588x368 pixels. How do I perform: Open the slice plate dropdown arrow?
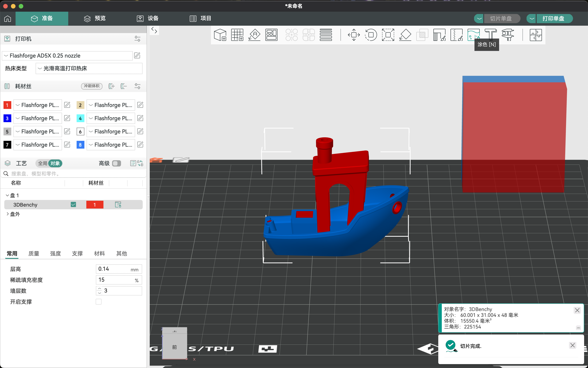click(x=479, y=18)
